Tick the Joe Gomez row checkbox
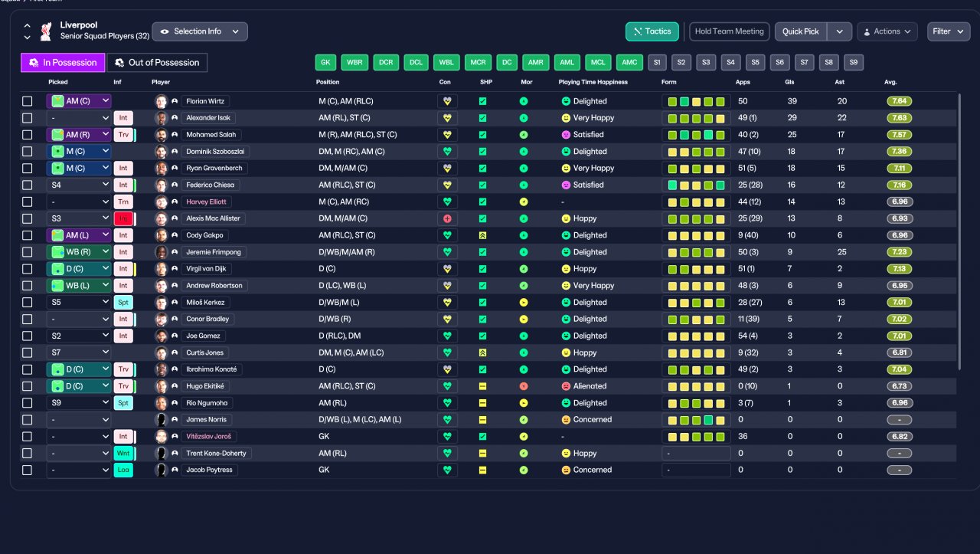The height and width of the screenshot is (554, 980). coord(28,336)
